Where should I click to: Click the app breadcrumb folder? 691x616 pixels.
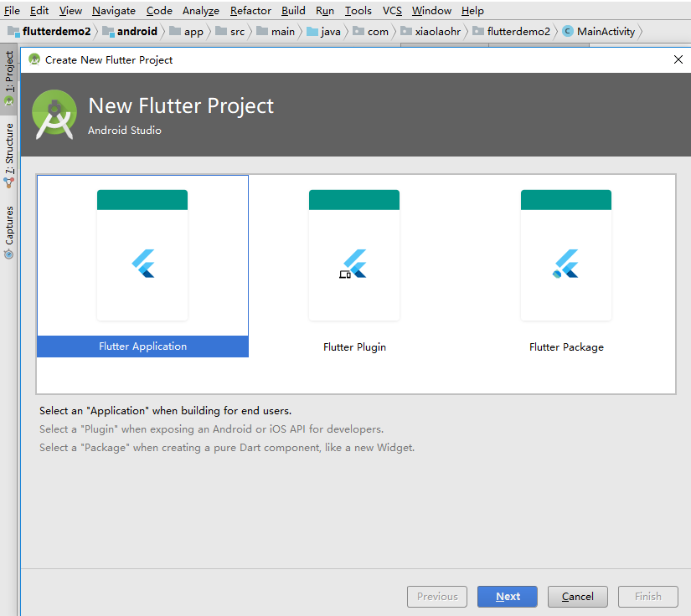(x=187, y=31)
